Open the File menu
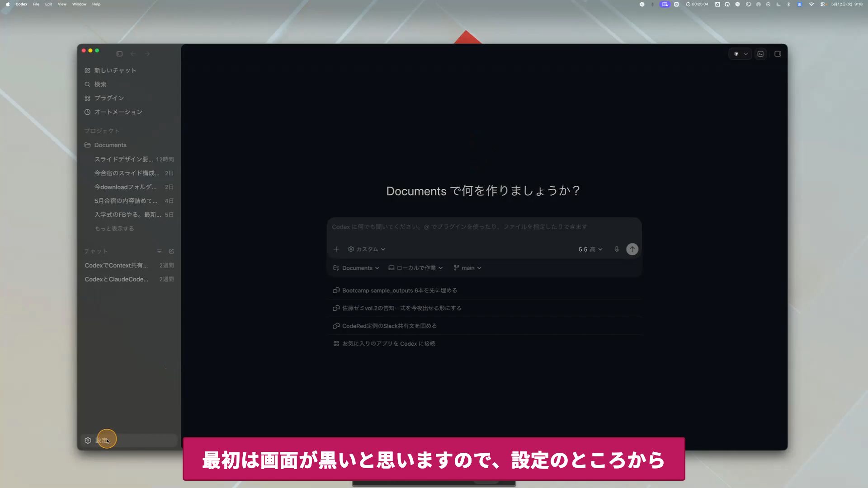Screen dimensions: 868x488 pos(36,4)
